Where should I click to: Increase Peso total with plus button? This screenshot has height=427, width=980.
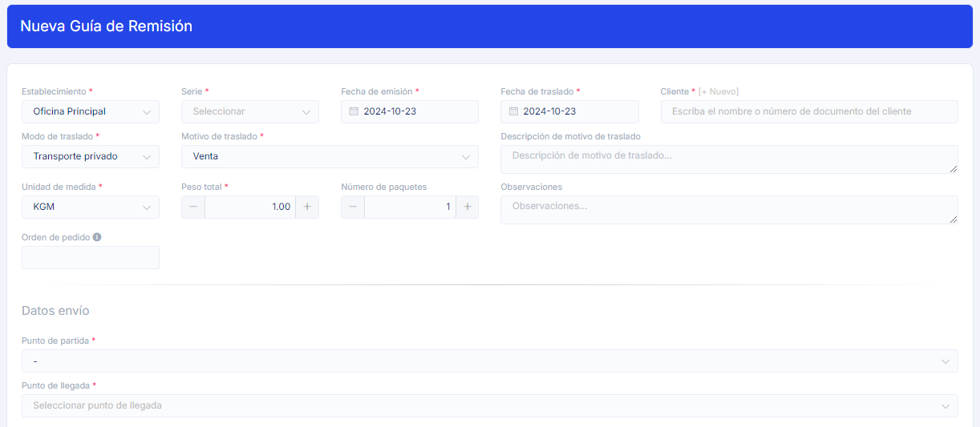[307, 207]
